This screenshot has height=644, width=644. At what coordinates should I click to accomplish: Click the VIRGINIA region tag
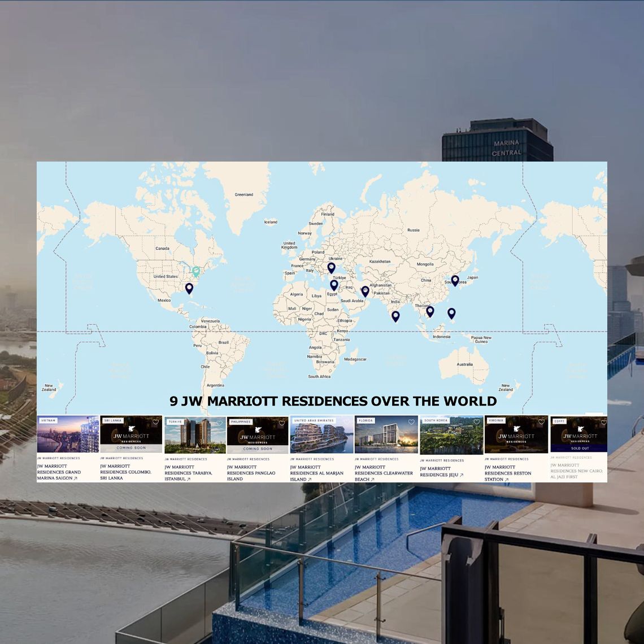point(496,420)
